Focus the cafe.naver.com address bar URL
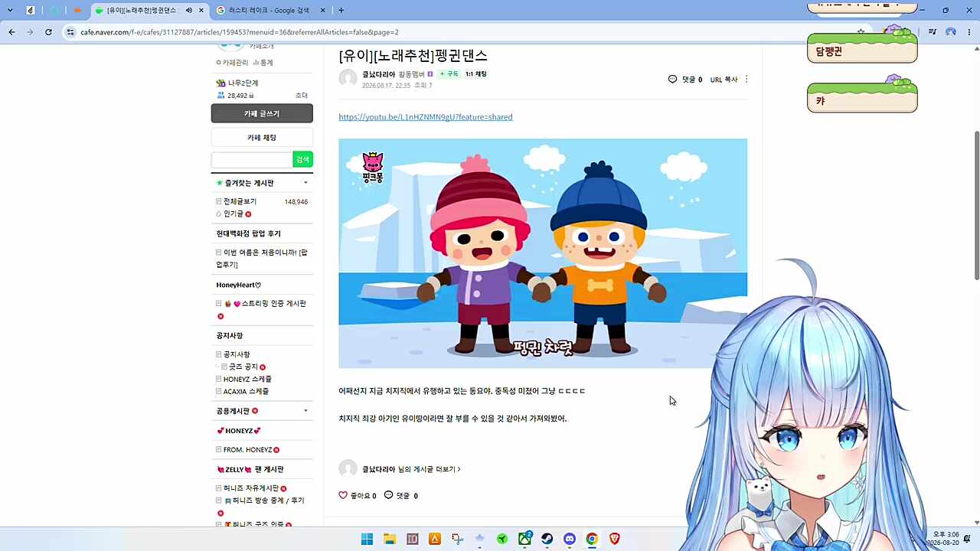Viewport: 980px width, 551px height. click(x=240, y=32)
